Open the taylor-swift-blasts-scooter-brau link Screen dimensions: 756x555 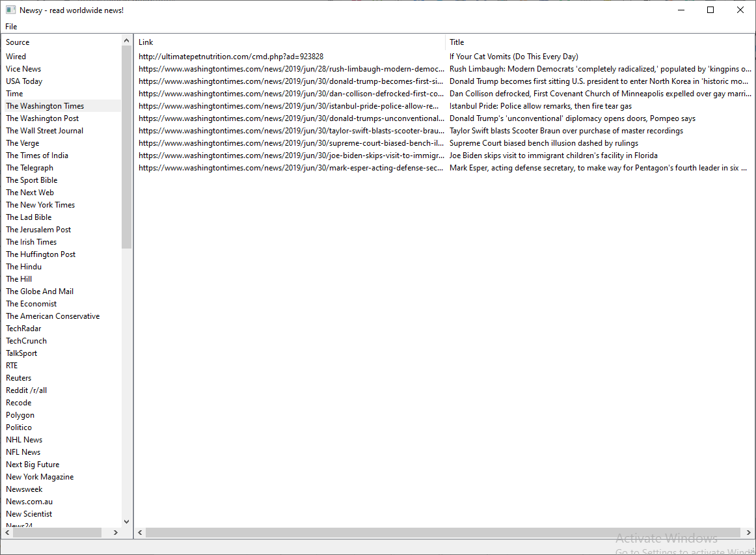tap(291, 131)
